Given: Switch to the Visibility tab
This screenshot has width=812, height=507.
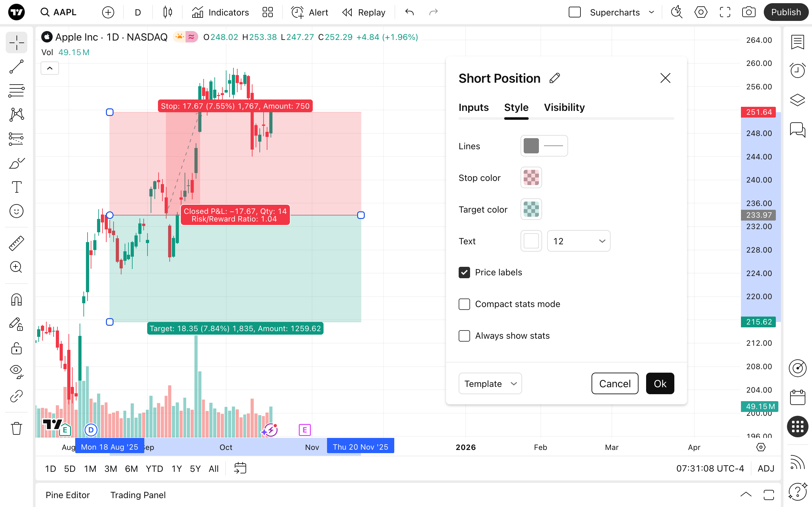Looking at the screenshot, I should click(564, 108).
